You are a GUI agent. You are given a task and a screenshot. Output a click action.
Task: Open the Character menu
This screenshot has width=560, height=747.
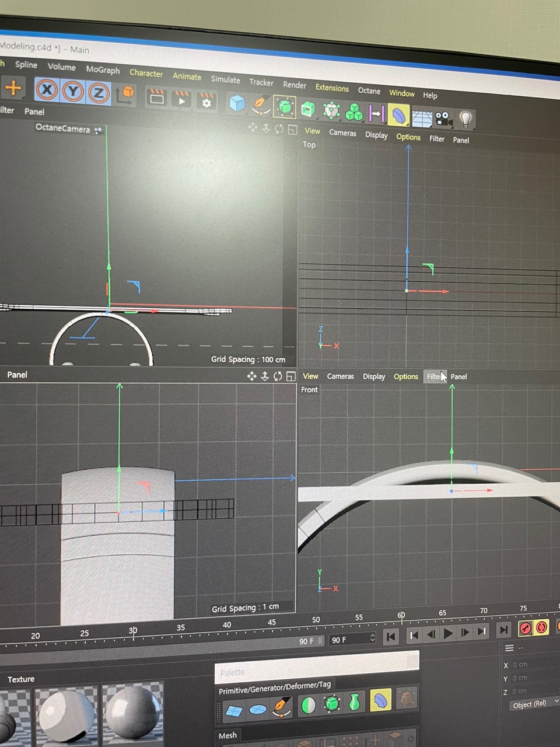pos(146,73)
